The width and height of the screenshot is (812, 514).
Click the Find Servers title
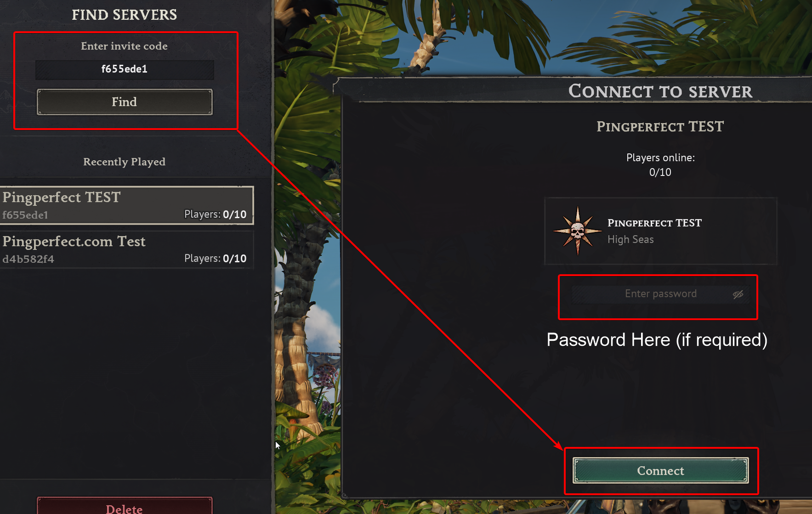(x=124, y=15)
